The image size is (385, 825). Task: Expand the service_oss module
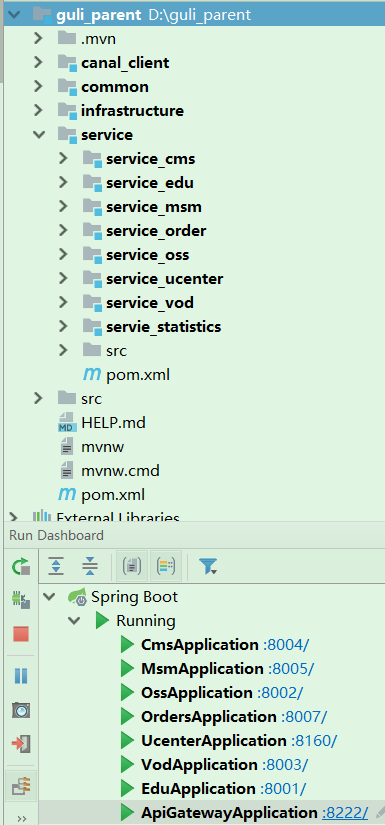(x=63, y=255)
